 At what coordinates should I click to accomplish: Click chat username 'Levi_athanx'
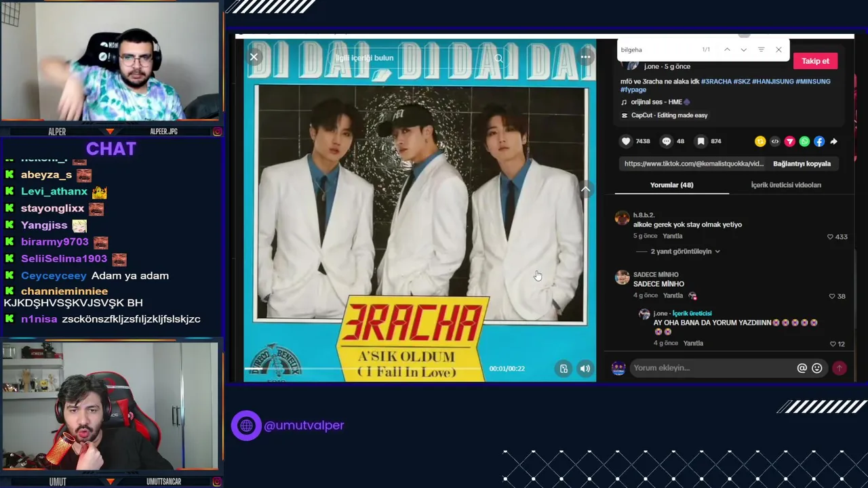[54, 192]
